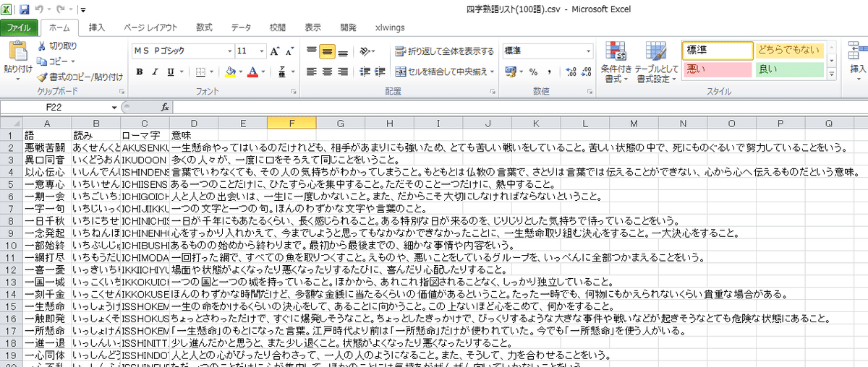Open the number format dropdown (標準)
Screen dimensions: 868x367
(588, 51)
